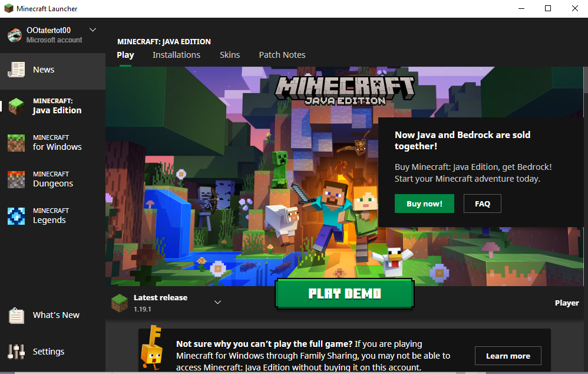The height and width of the screenshot is (374, 588).
Task: Open the Minecraft Legends icon
Action: 16,216
